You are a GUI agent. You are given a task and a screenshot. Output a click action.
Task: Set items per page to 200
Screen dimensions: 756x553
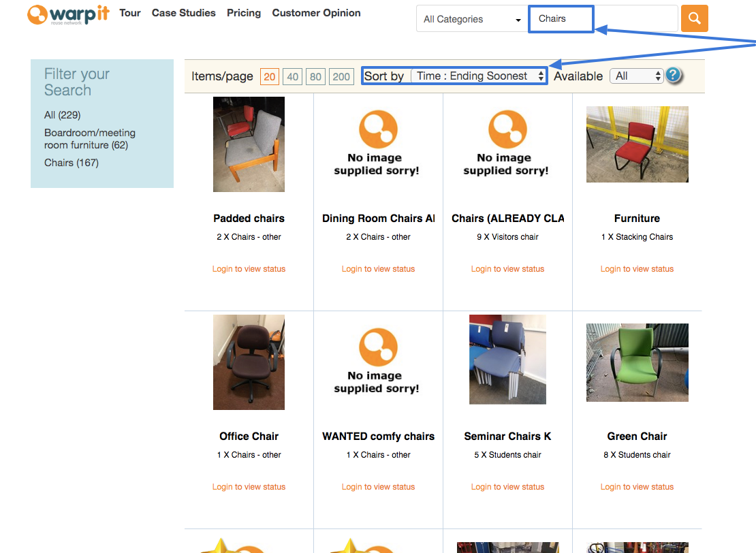pos(341,77)
